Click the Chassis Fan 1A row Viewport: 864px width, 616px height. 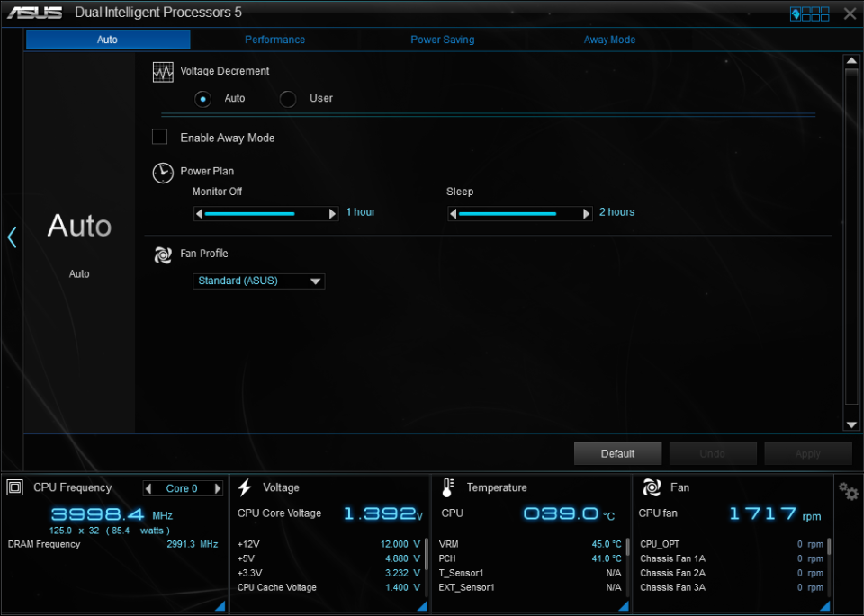(732, 558)
